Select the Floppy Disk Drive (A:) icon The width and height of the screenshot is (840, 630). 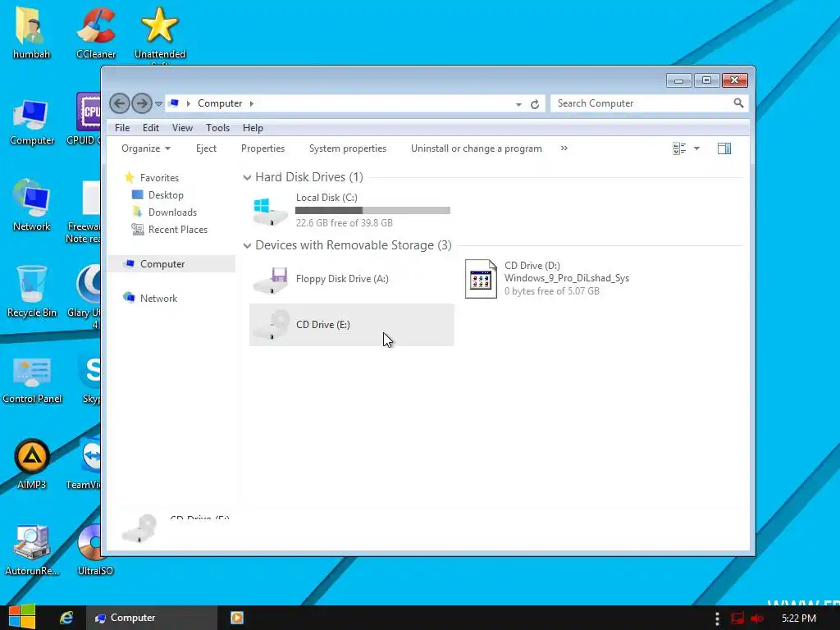(271, 279)
